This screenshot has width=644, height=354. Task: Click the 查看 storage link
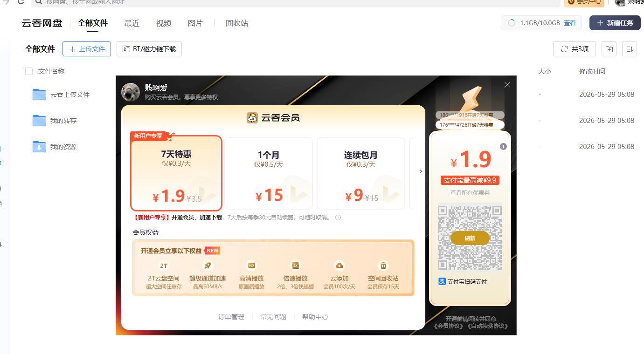(570, 23)
